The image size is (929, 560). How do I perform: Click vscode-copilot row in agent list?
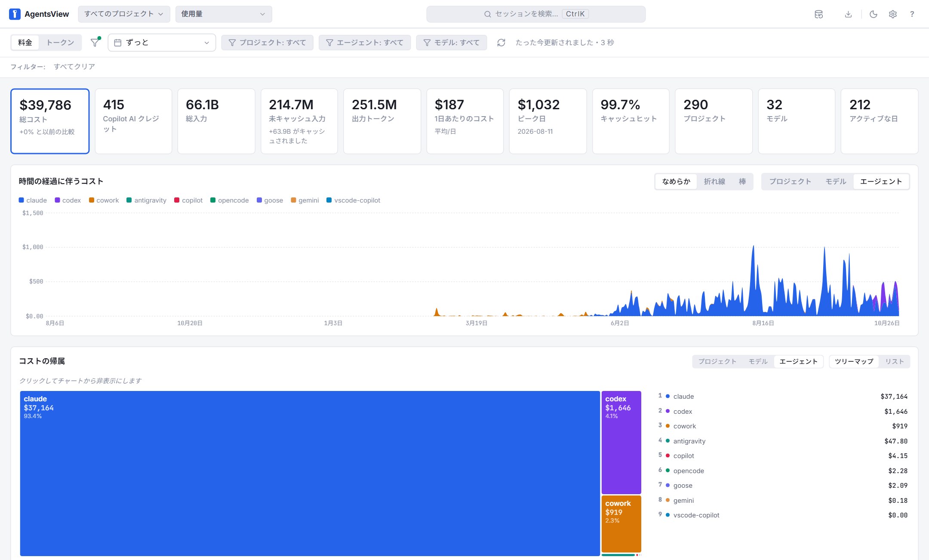pos(783,515)
